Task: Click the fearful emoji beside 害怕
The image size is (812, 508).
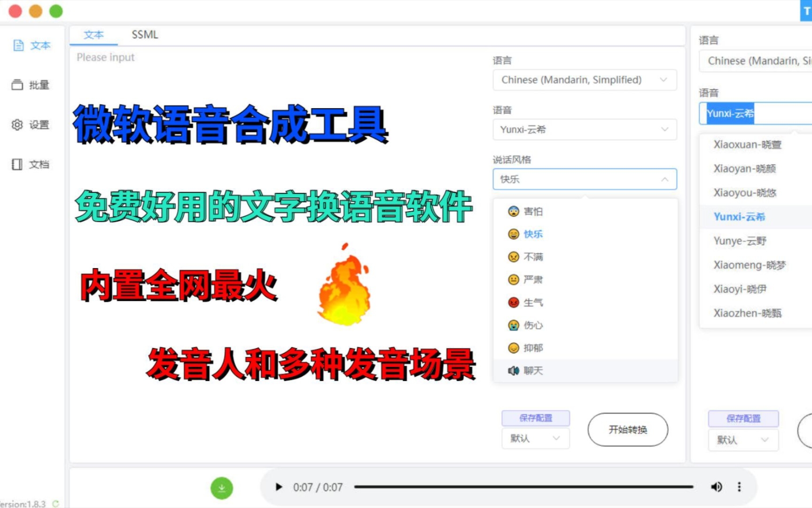Action: (x=514, y=212)
